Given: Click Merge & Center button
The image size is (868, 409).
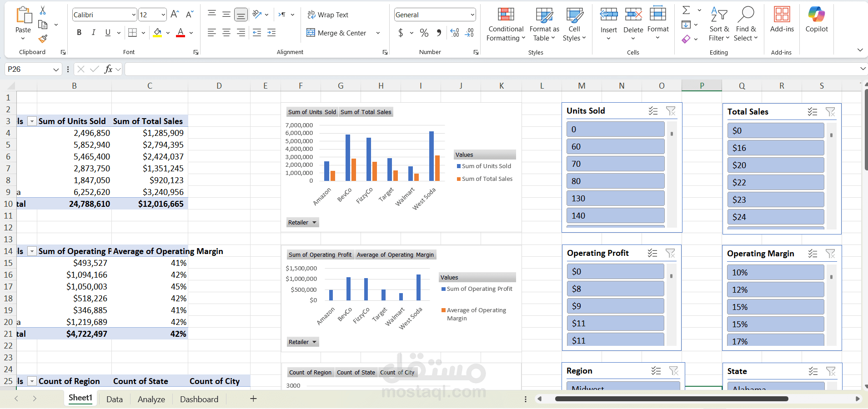Looking at the screenshot, I should [336, 33].
